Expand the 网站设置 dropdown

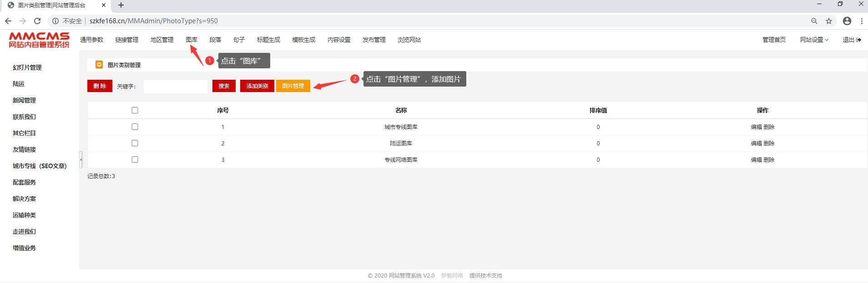tap(814, 40)
